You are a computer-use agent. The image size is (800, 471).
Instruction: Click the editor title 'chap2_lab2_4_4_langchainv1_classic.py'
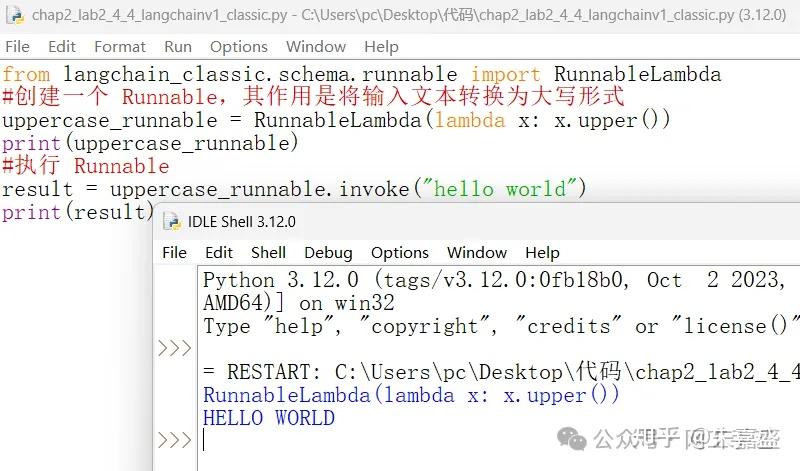[159, 15]
